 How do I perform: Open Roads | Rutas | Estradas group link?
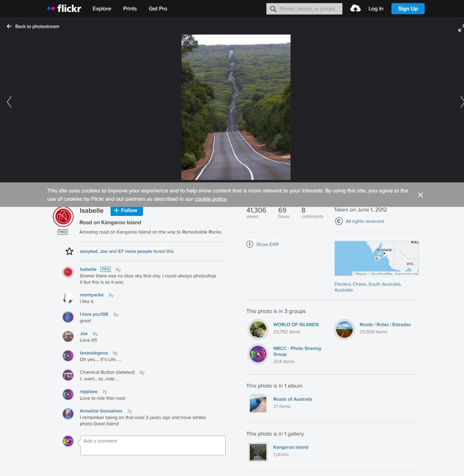click(x=385, y=325)
